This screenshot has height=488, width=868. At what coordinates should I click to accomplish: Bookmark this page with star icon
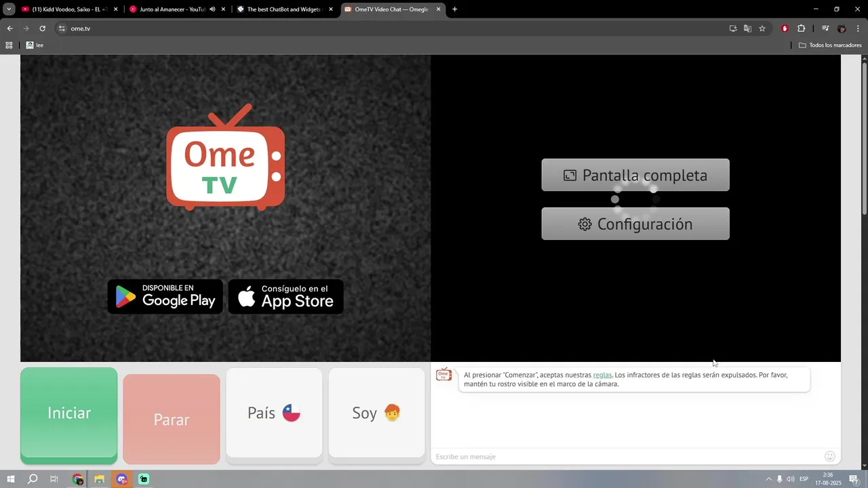point(762,28)
